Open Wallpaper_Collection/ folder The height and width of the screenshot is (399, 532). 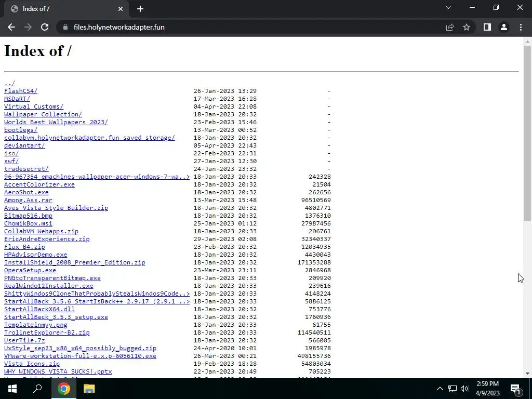click(43, 114)
